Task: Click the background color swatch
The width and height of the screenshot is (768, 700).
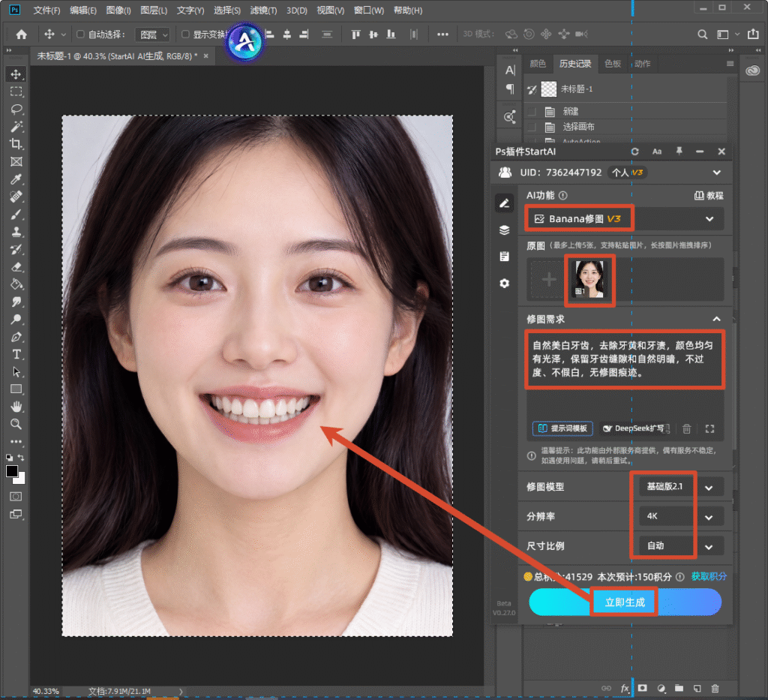Action: 20,479
